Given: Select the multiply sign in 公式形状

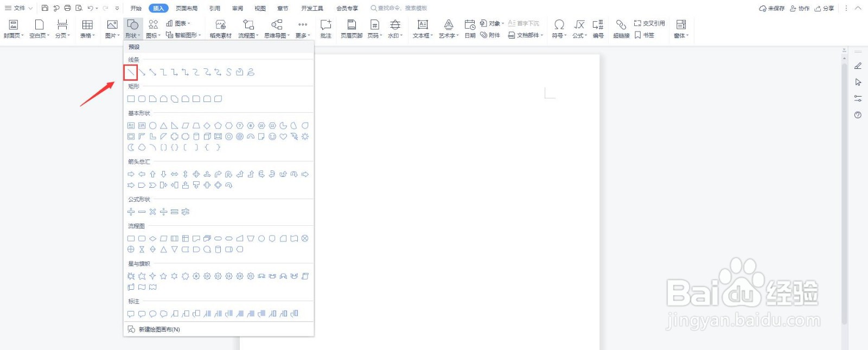Looking at the screenshot, I should click(152, 212).
